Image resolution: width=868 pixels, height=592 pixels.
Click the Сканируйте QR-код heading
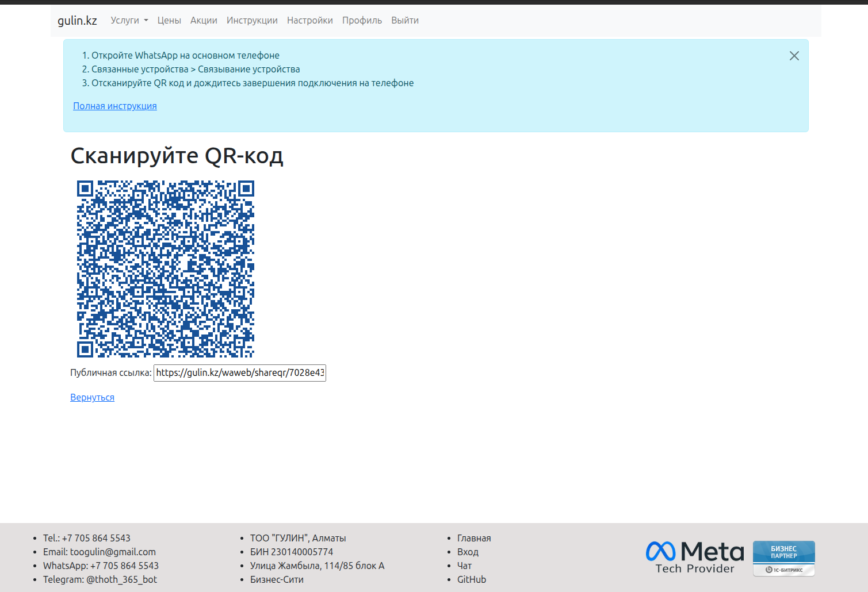pyautogui.click(x=177, y=155)
